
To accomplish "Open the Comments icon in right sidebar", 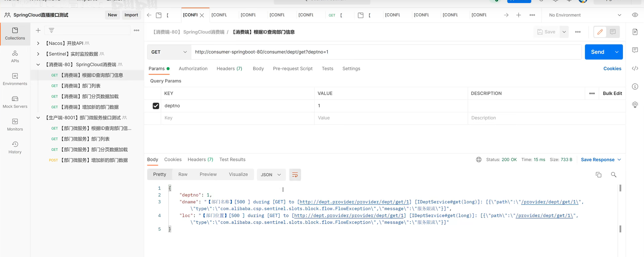I will pyautogui.click(x=635, y=50).
